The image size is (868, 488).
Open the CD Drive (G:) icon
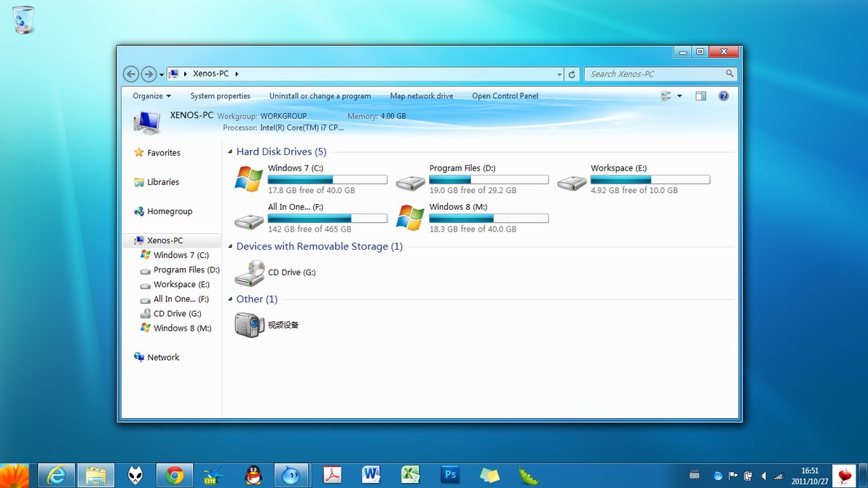249,273
